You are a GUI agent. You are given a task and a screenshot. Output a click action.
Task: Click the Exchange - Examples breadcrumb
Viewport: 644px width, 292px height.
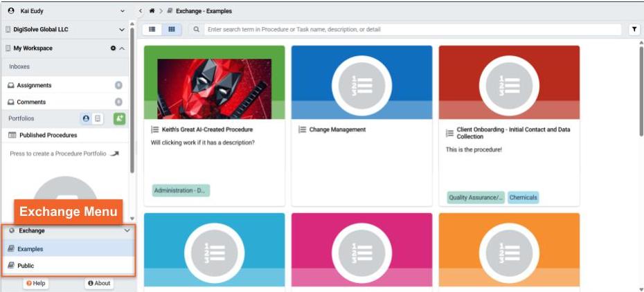click(204, 11)
